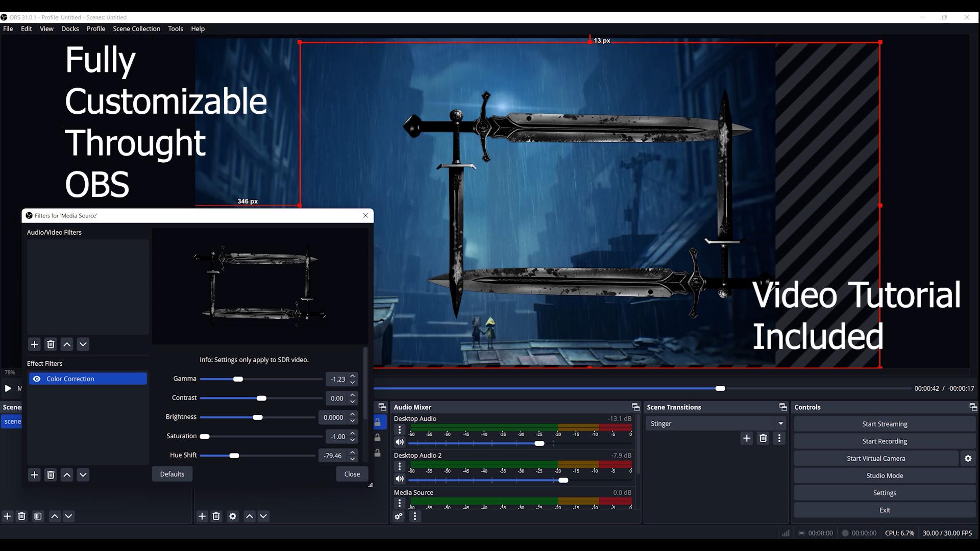This screenshot has width=980, height=551.
Task: Open Virtual Camera settings gear
Action: click(968, 459)
